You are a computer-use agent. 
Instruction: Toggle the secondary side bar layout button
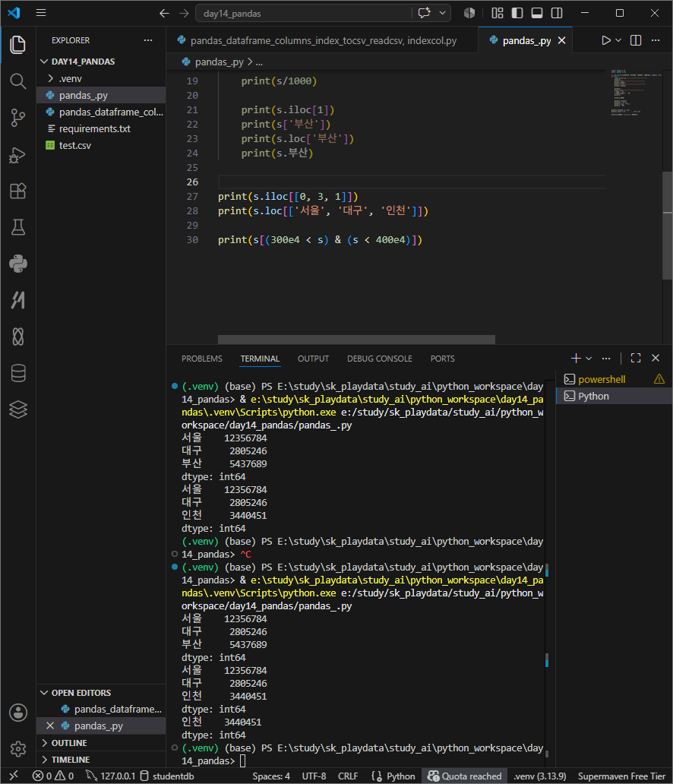pos(557,13)
